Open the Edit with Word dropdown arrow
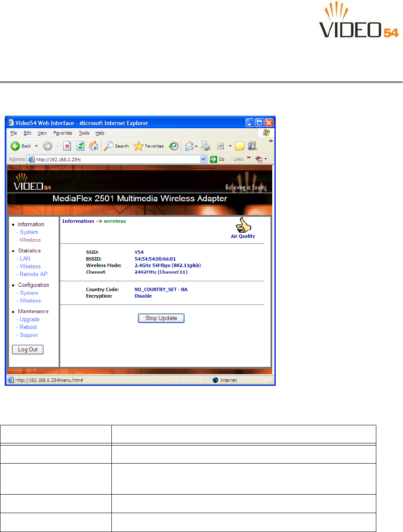403x532 pixels. point(230,146)
